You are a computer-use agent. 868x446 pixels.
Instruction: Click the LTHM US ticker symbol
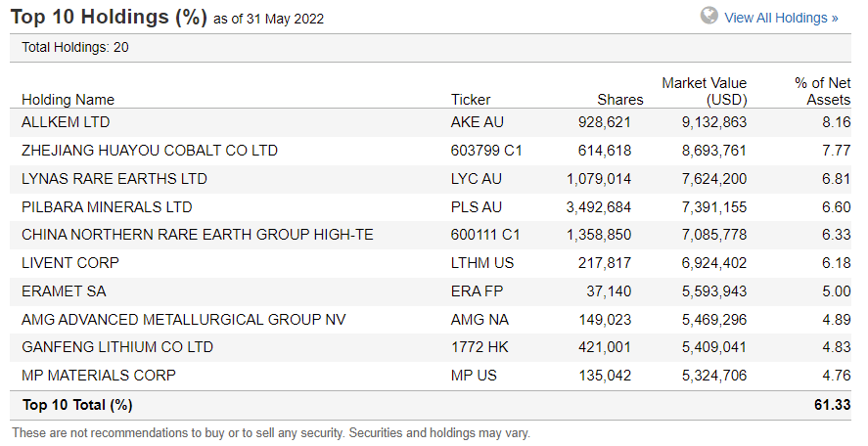tap(483, 263)
